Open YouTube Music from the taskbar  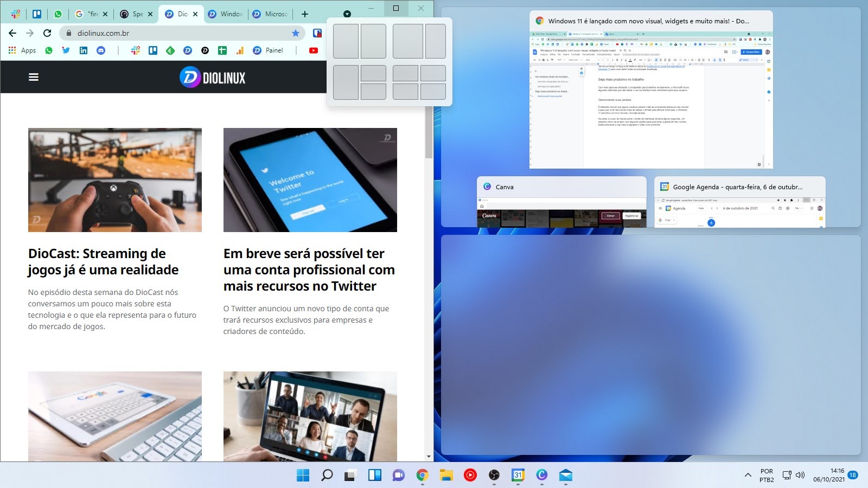point(469,476)
